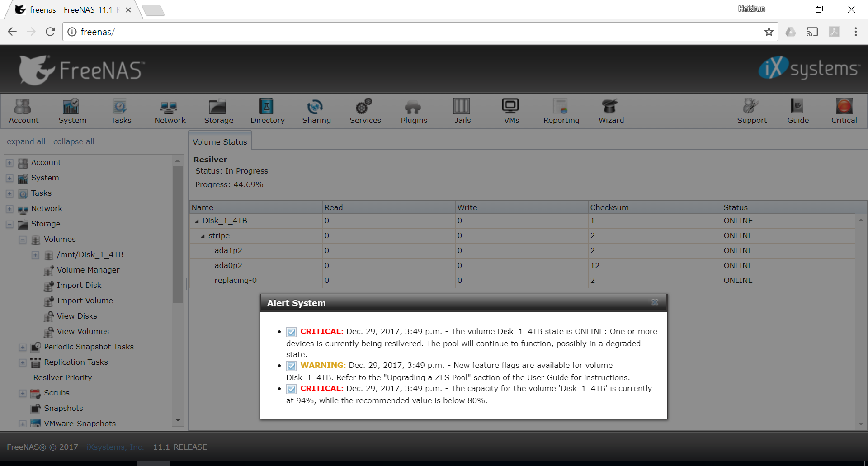
Task: Expand the Network tree node
Action: pyautogui.click(x=9, y=209)
